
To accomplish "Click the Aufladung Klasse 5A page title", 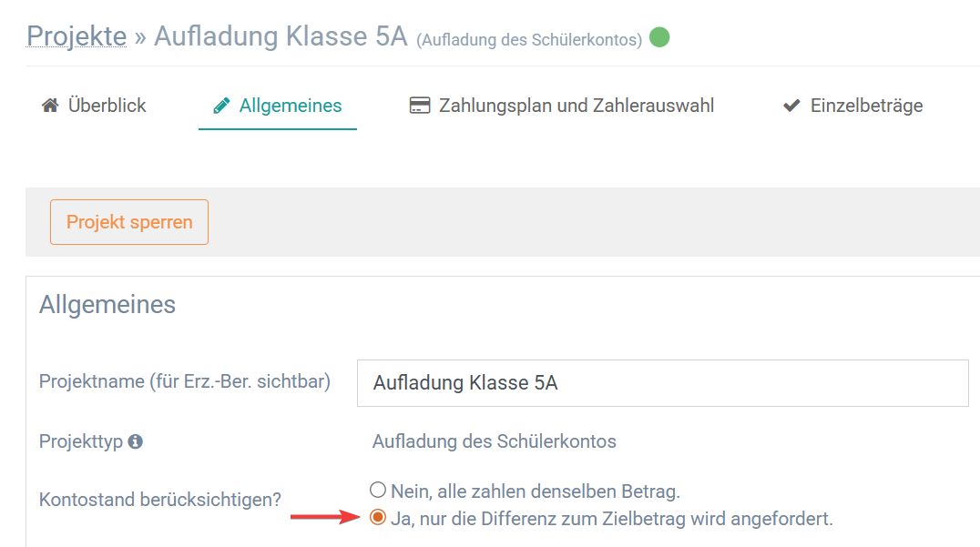I will (281, 36).
